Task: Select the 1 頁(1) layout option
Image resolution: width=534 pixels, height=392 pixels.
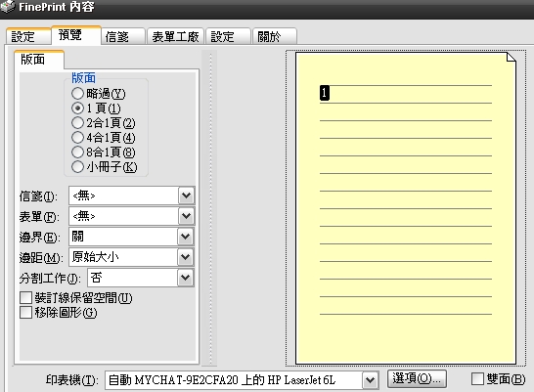Action: [x=77, y=108]
